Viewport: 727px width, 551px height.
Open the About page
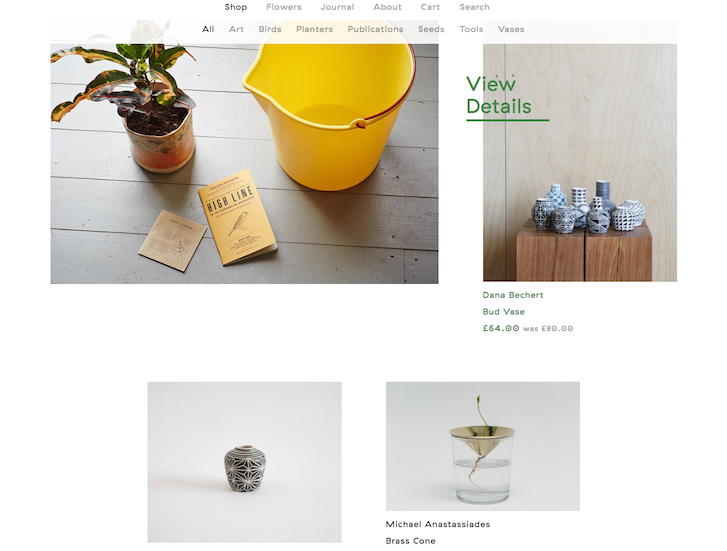point(387,7)
